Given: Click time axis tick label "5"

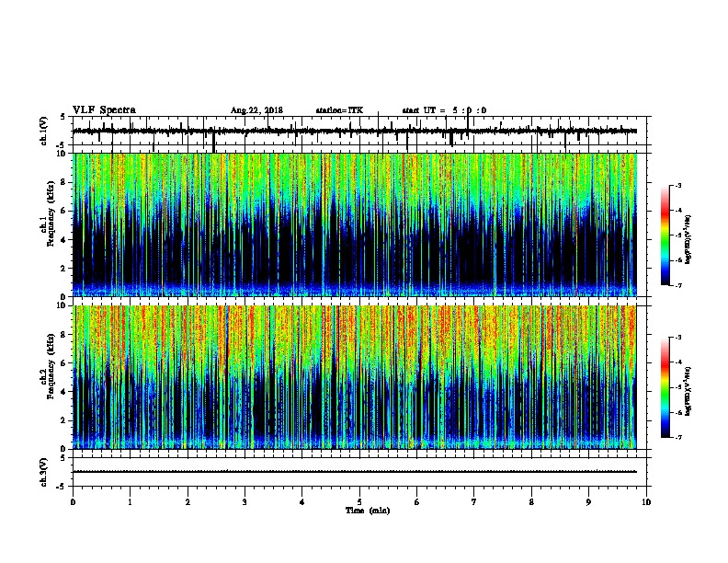Looking at the screenshot, I should pyautogui.click(x=359, y=502).
